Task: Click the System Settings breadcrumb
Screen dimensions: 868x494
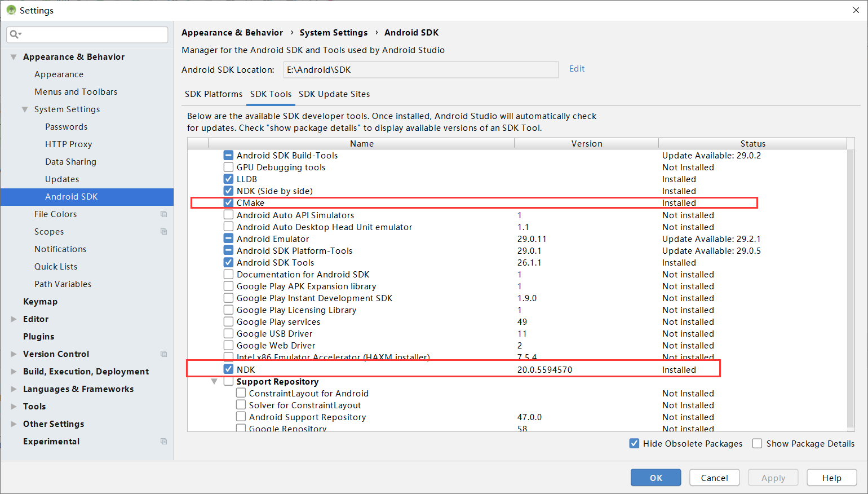Action: click(x=333, y=33)
